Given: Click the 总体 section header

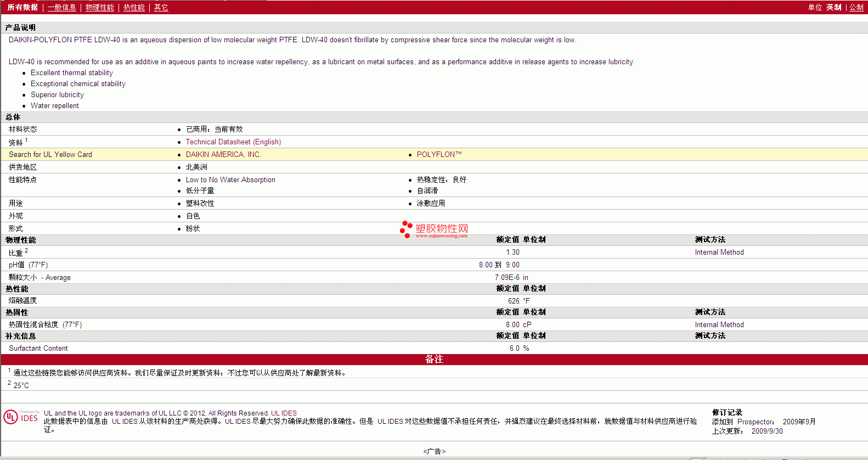Looking at the screenshot, I should pos(13,117).
